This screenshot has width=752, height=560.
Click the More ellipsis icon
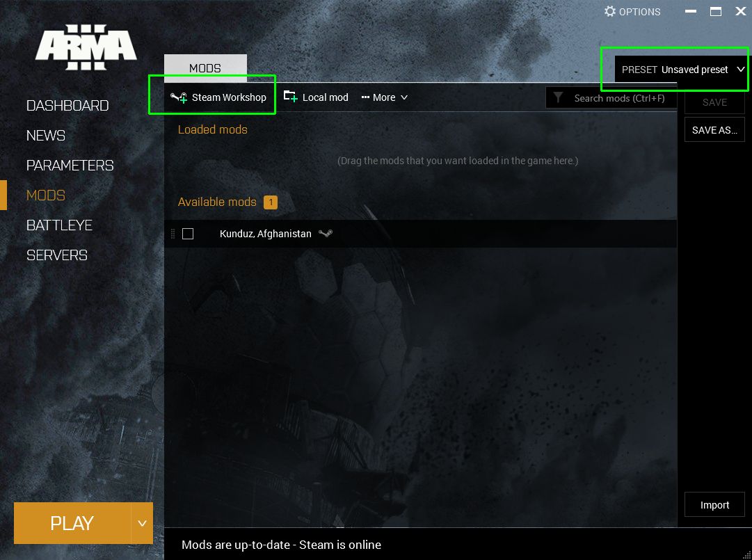point(365,97)
